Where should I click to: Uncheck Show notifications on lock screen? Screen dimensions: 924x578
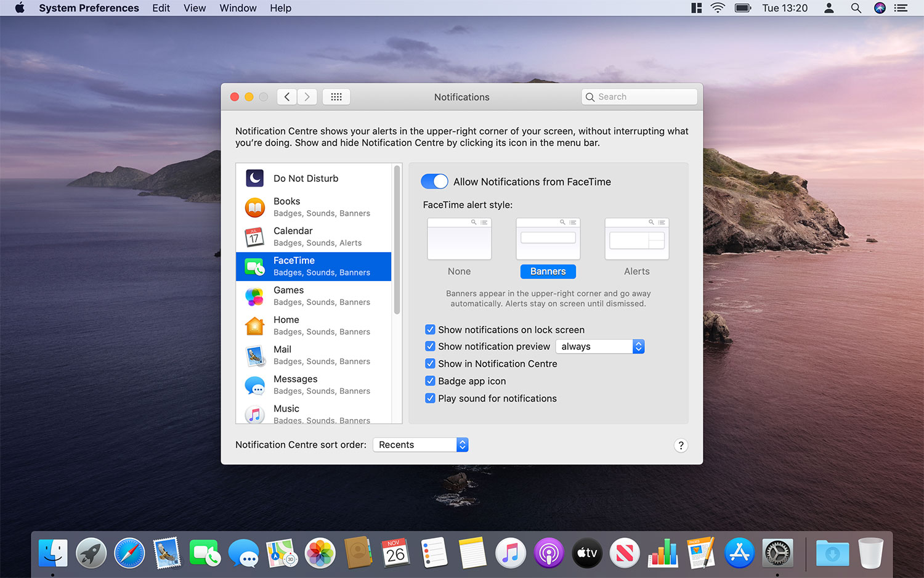tap(430, 329)
